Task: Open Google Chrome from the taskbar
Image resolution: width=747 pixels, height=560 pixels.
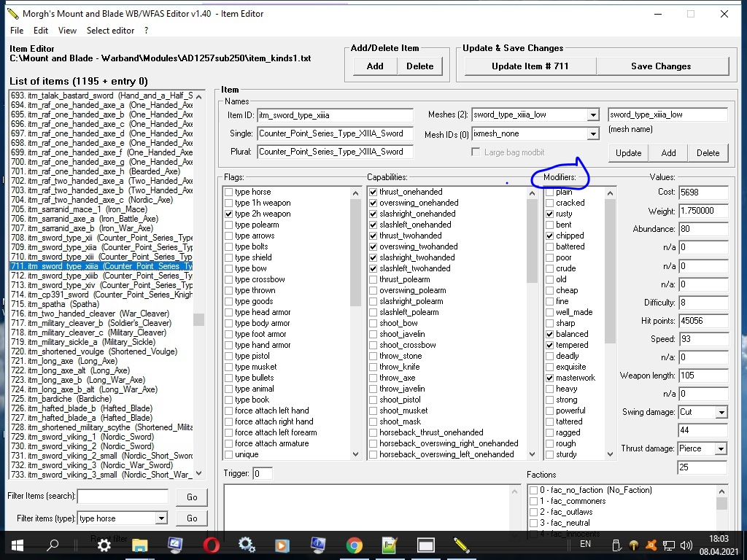Action: (x=354, y=545)
